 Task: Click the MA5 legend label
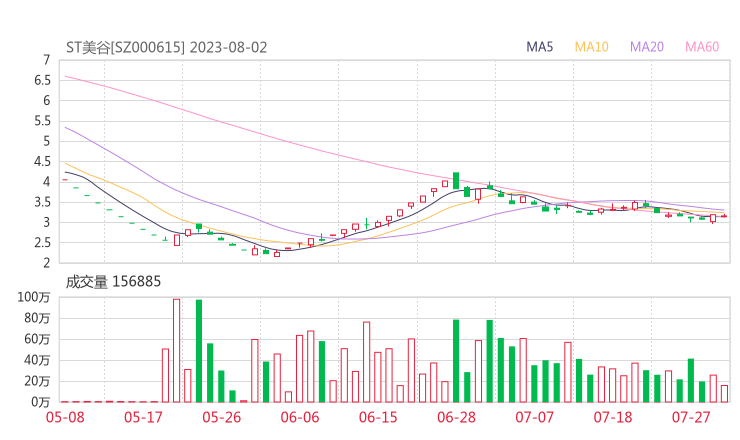[539, 47]
